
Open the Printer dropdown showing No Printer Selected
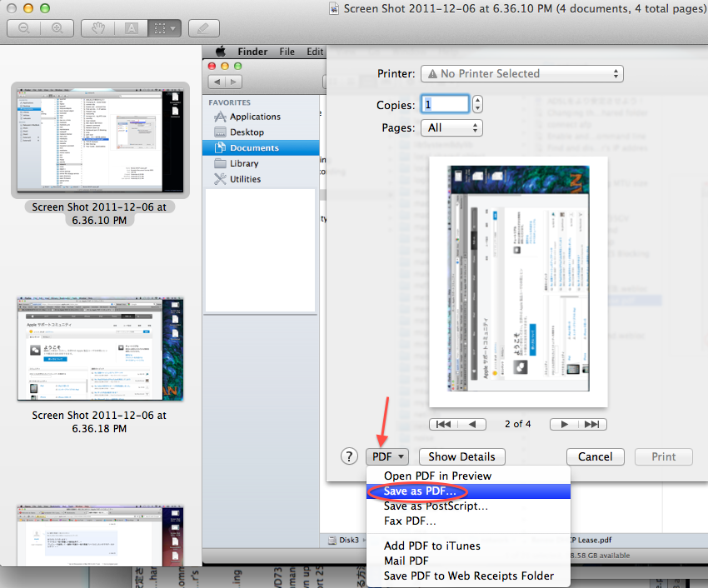click(x=522, y=73)
